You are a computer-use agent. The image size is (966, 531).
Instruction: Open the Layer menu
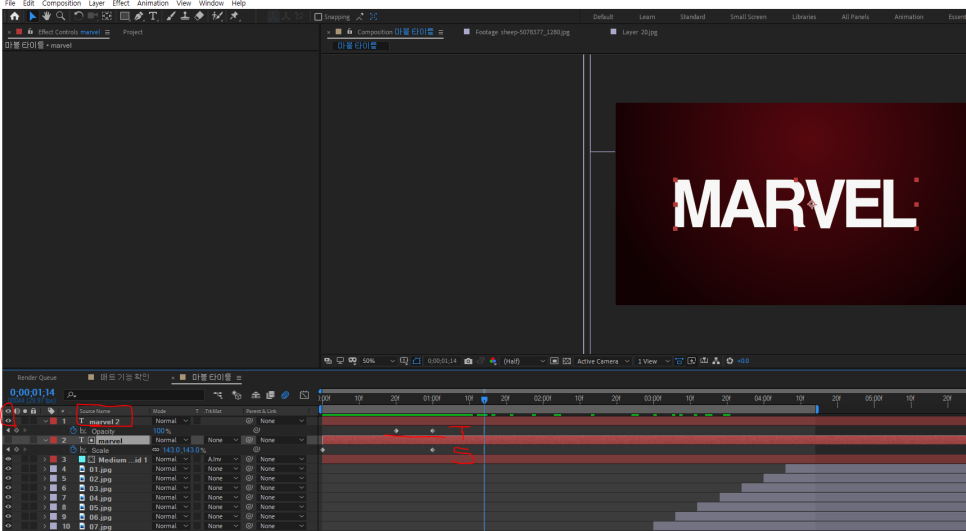coord(96,3)
